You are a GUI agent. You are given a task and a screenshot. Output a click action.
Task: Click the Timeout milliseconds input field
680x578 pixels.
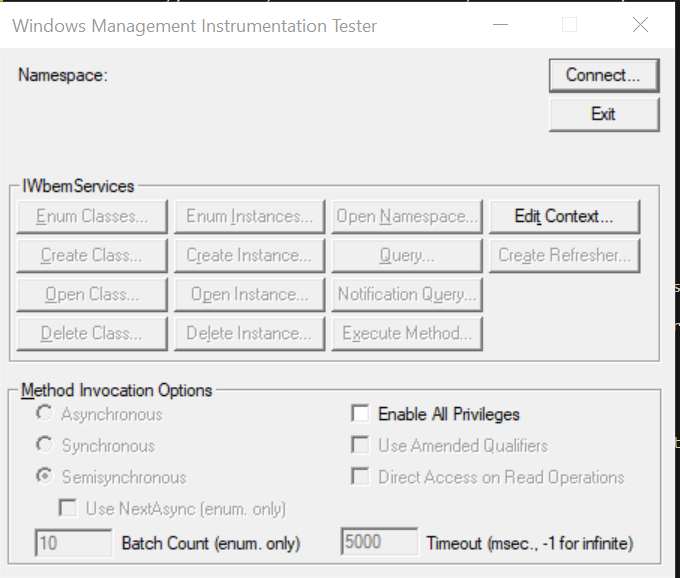point(379,544)
